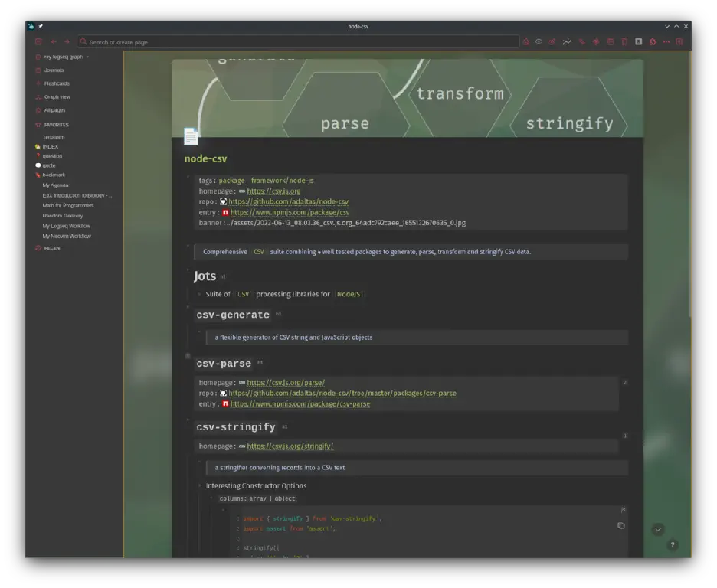
Task: Go forward with the right arrow
Action: click(x=67, y=41)
